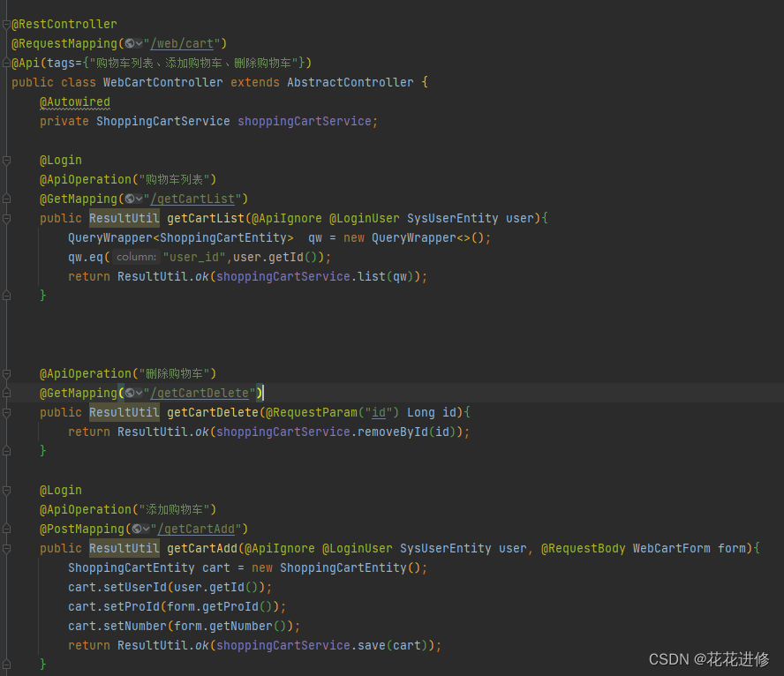The width and height of the screenshot is (784, 676).
Task: Collapse fold marker at @Login above getCartList
Action: [x=6, y=161]
